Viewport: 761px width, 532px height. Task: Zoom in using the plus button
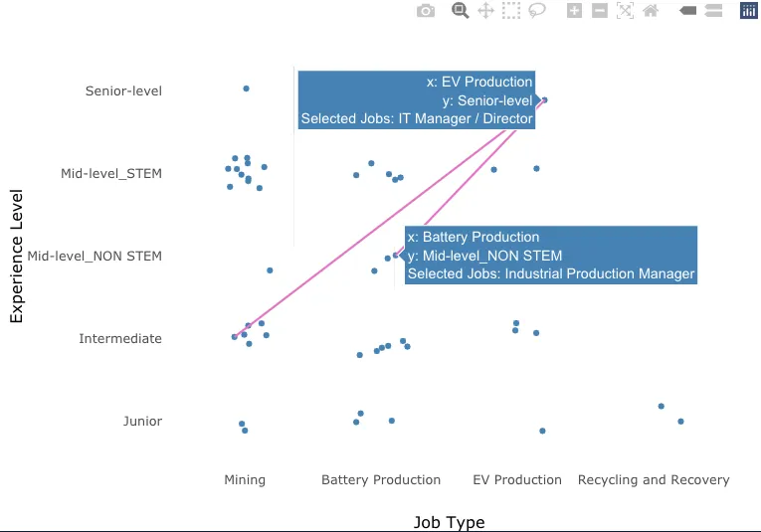click(574, 11)
